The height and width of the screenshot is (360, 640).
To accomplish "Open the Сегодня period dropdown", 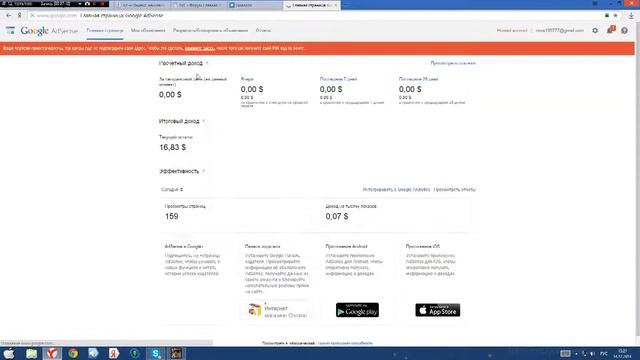I will (172, 189).
